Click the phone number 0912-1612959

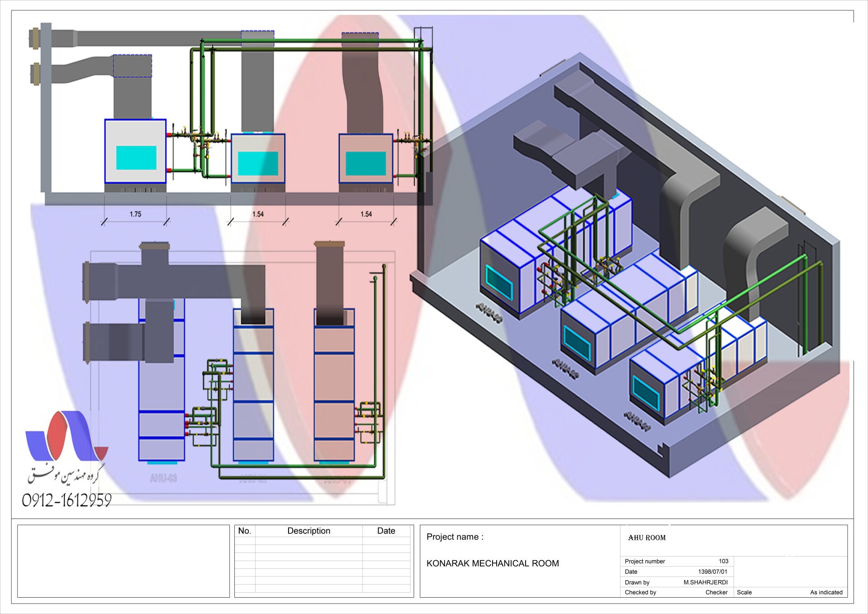click(x=66, y=500)
